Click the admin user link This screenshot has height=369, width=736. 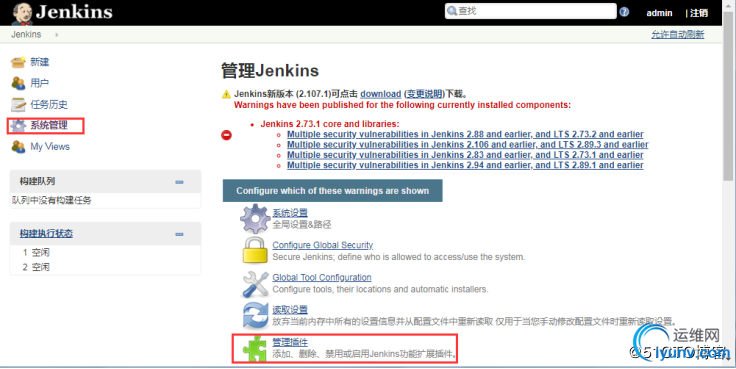coord(659,13)
